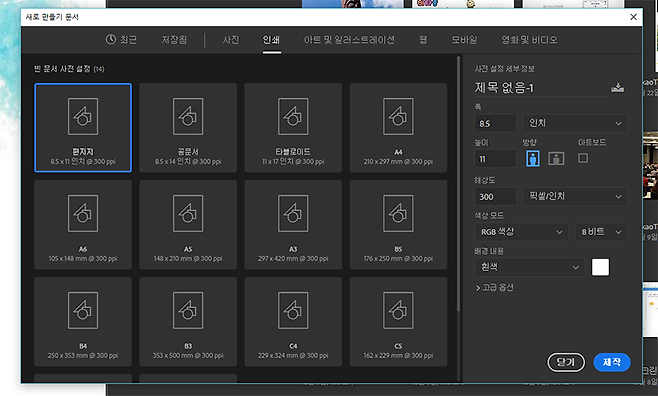The width and height of the screenshot is (658, 396).
Task: Click the 닫기 button
Action: click(566, 362)
